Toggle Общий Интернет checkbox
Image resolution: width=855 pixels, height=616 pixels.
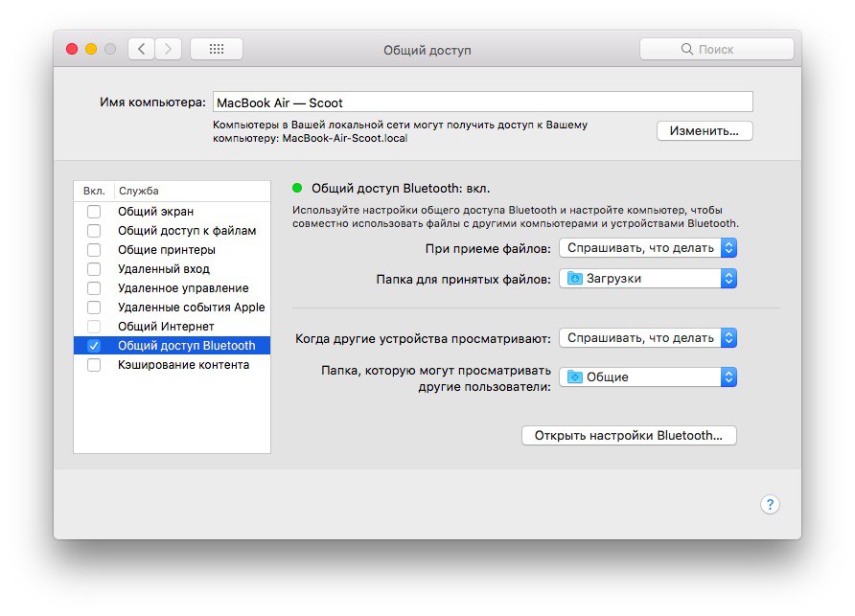tap(94, 326)
